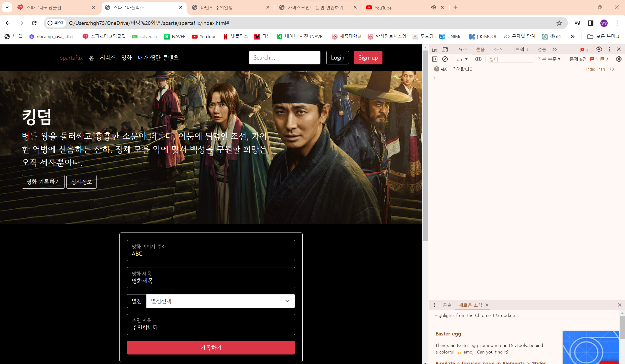This screenshot has width=625, height=364.
Task: Close the DevTools bottom drawer
Action: 619,305
